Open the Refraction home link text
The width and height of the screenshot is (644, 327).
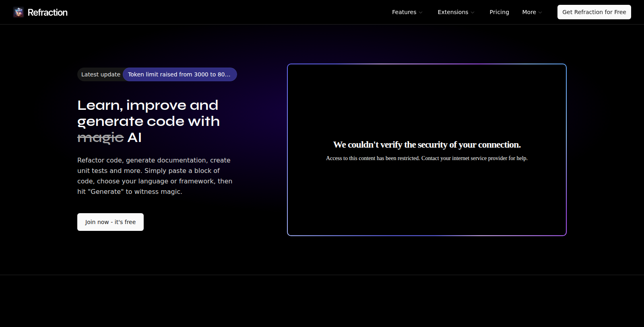tap(47, 12)
